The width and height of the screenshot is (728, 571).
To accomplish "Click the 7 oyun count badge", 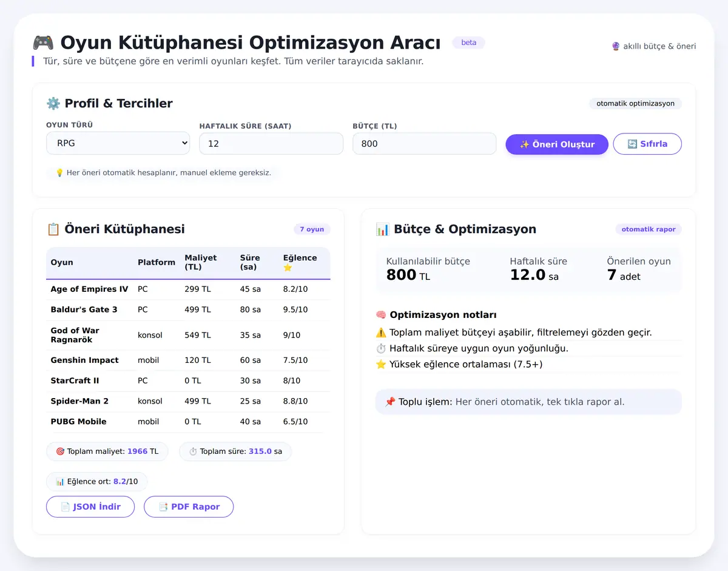I will [x=312, y=229].
